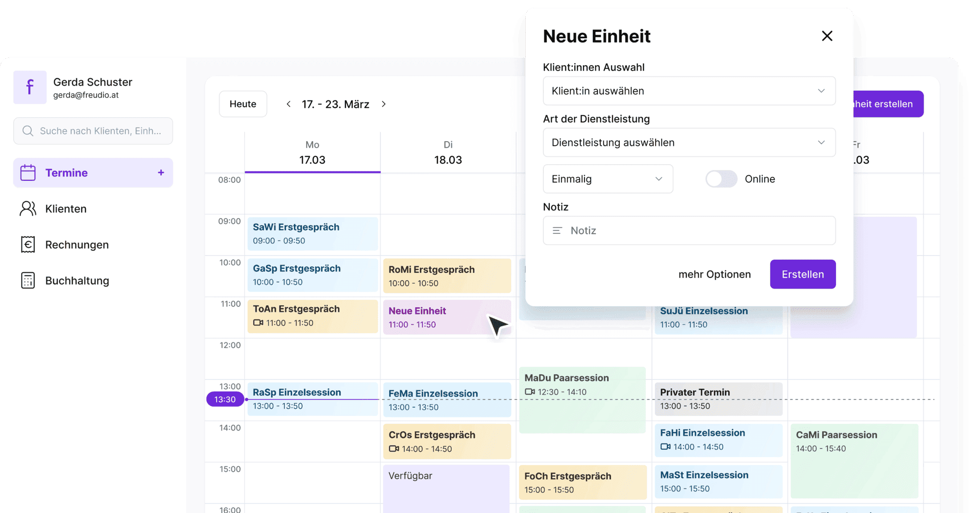Image resolution: width=980 pixels, height=513 pixels.
Task: Click the Heute button
Action: [x=243, y=103]
